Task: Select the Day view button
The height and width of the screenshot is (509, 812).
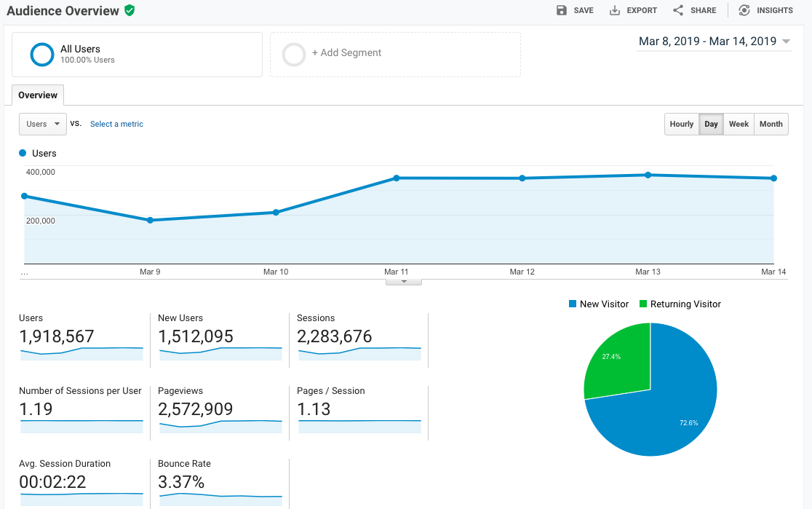Action: point(711,125)
